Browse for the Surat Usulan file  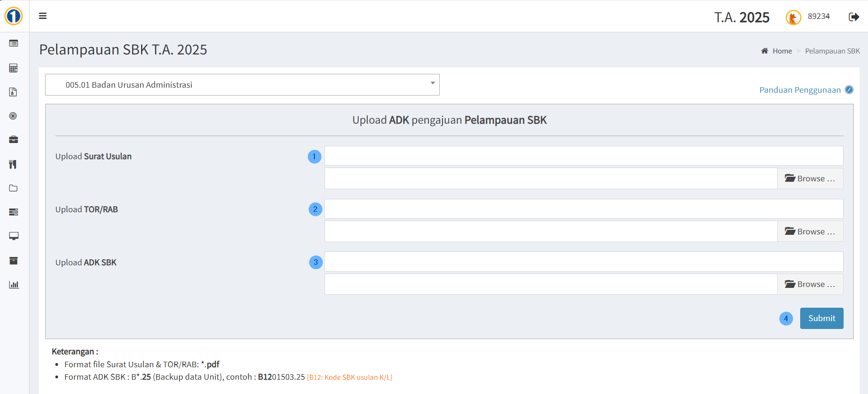click(x=810, y=179)
